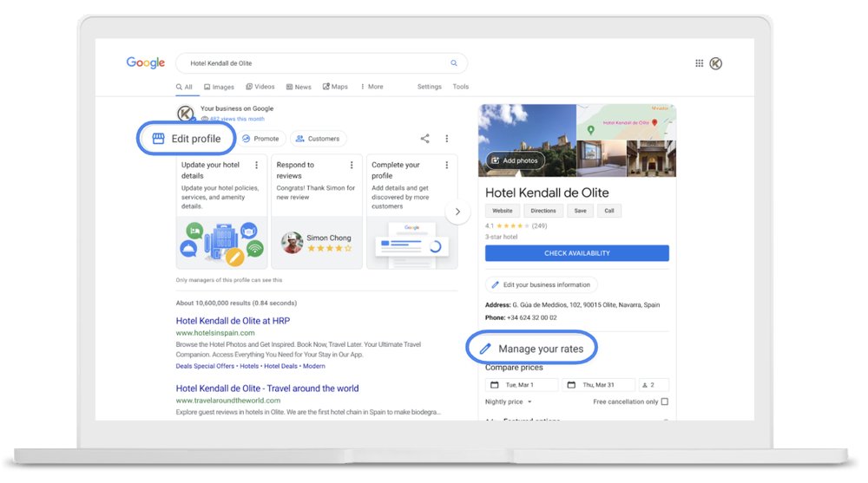
Task: Open the hotel room photo thumbnail
Action: pyautogui.click(x=602, y=159)
